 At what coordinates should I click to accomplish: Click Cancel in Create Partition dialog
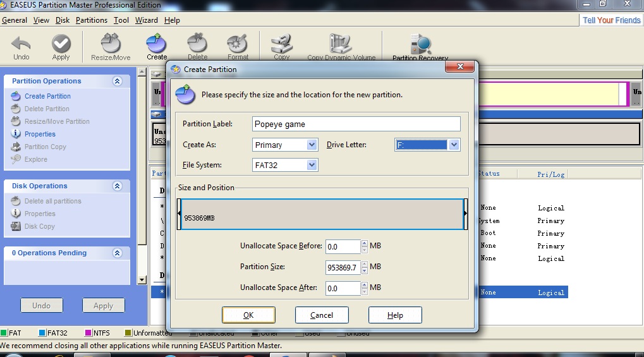pyautogui.click(x=322, y=315)
